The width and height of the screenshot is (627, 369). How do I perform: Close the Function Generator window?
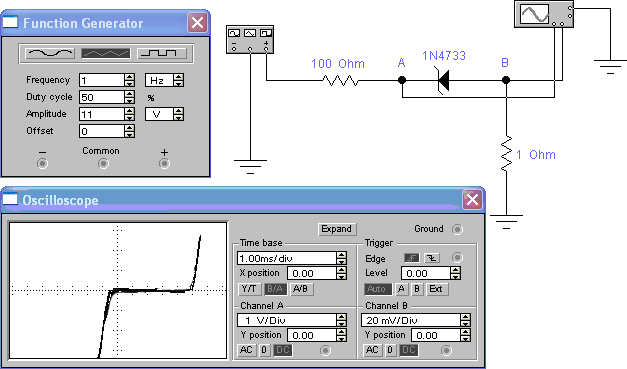pyautogui.click(x=198, y=23)
